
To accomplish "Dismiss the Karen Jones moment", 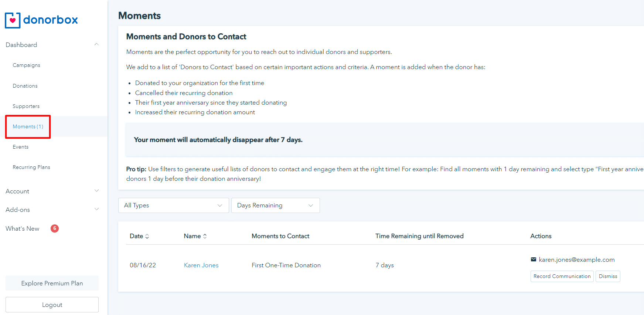I will [608, 277].
